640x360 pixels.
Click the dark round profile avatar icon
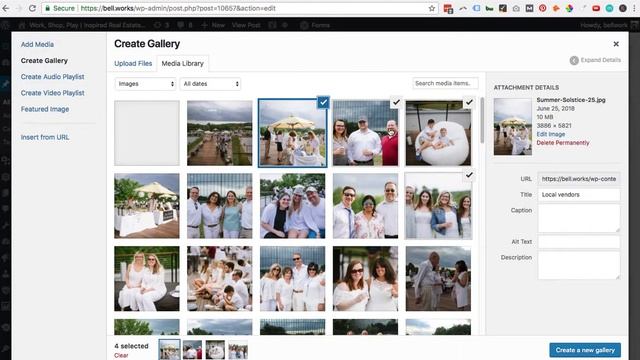(622, 8)
